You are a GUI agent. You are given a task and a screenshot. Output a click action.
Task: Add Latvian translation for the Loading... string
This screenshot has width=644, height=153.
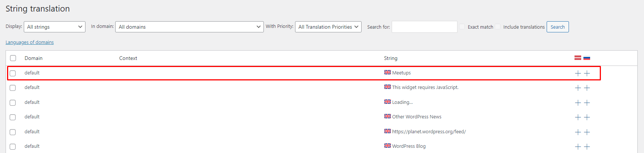578,103
